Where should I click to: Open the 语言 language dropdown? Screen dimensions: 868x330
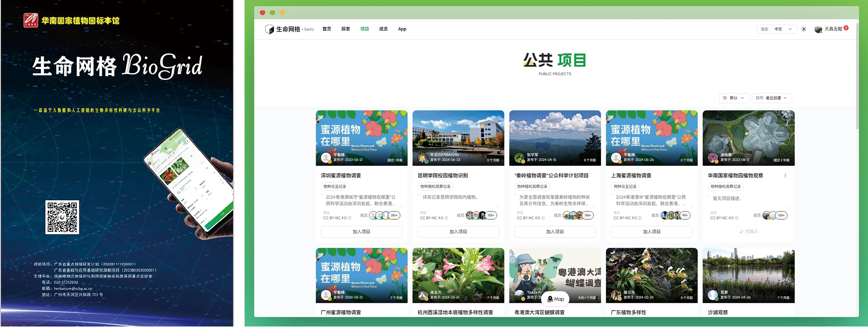(777, 29)
